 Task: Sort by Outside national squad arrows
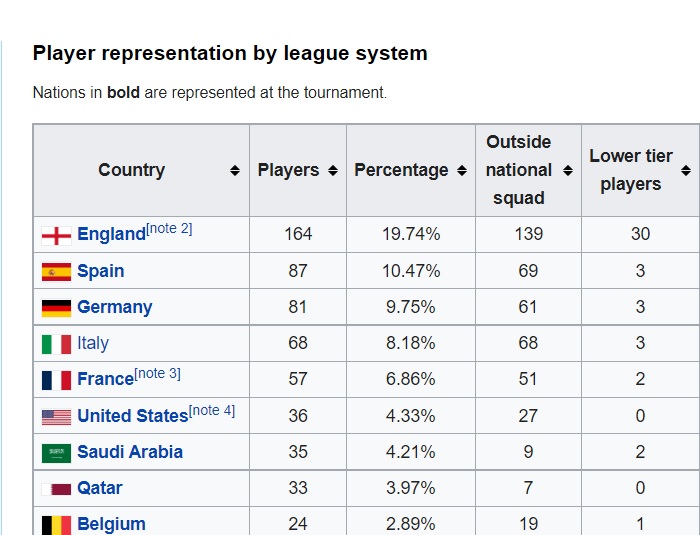click(567, 170)
